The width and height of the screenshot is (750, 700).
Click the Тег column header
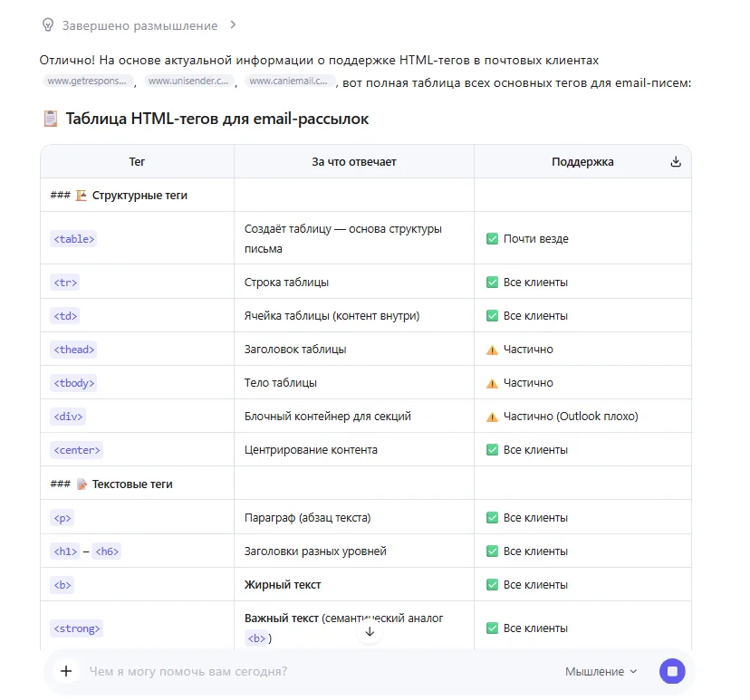pyautogui.click(x=137, y=162)
